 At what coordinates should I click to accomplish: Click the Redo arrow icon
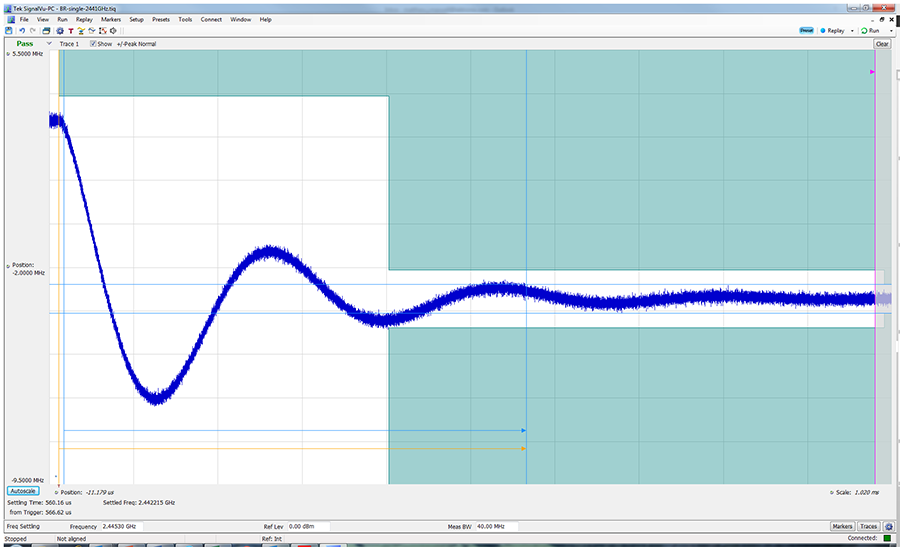pyautogui.click(x=32, y=31)
